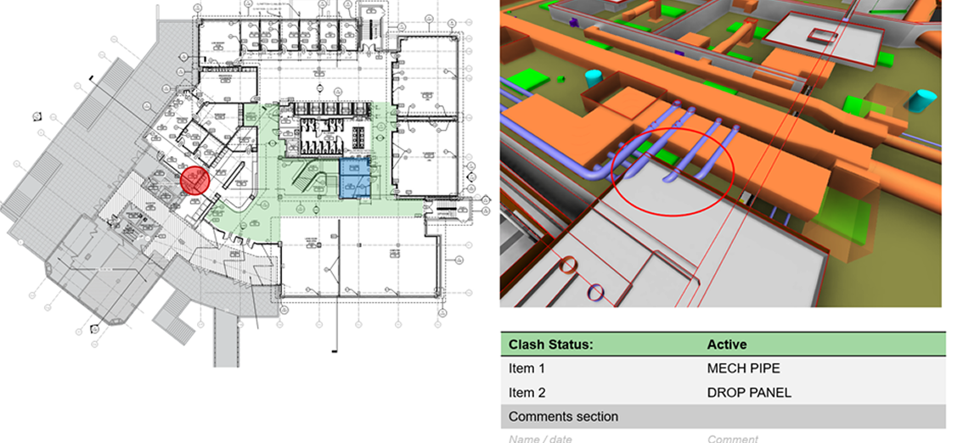980x443 pixels.
Task: Click the cyan cylinder near top left duct
Action: pos(594,78)
